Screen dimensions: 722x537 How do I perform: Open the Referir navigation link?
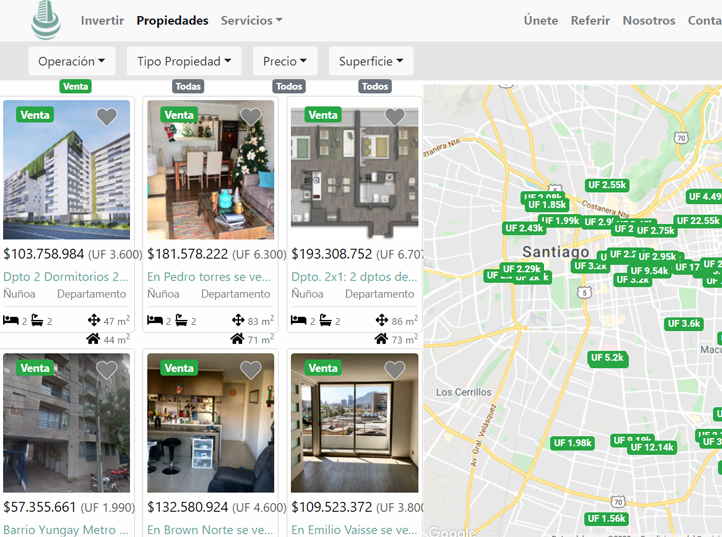590,21
